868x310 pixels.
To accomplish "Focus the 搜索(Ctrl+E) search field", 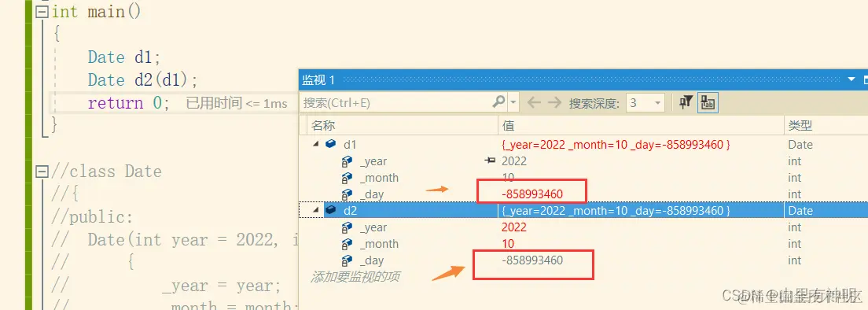I will (x=395, y=102).
